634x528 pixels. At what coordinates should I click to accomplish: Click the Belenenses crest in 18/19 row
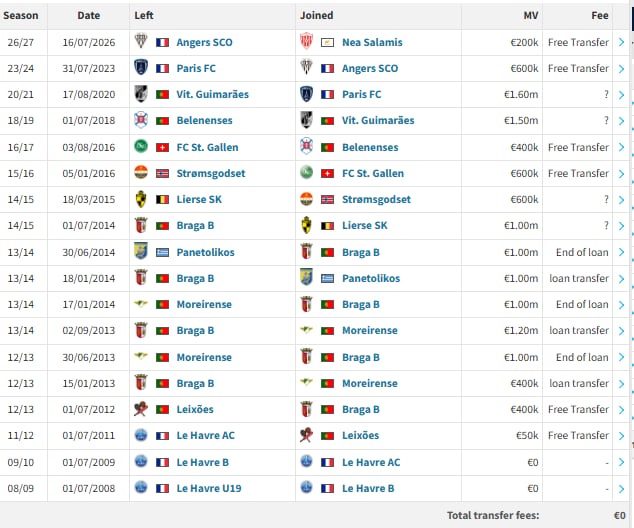[141, 120]
